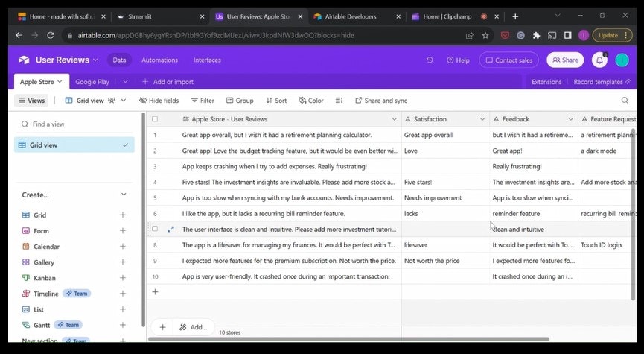The height and width of the screenshot is (354, 644).
Task: Open the browser extensions puzzle icon
Action: pos(536,35)
